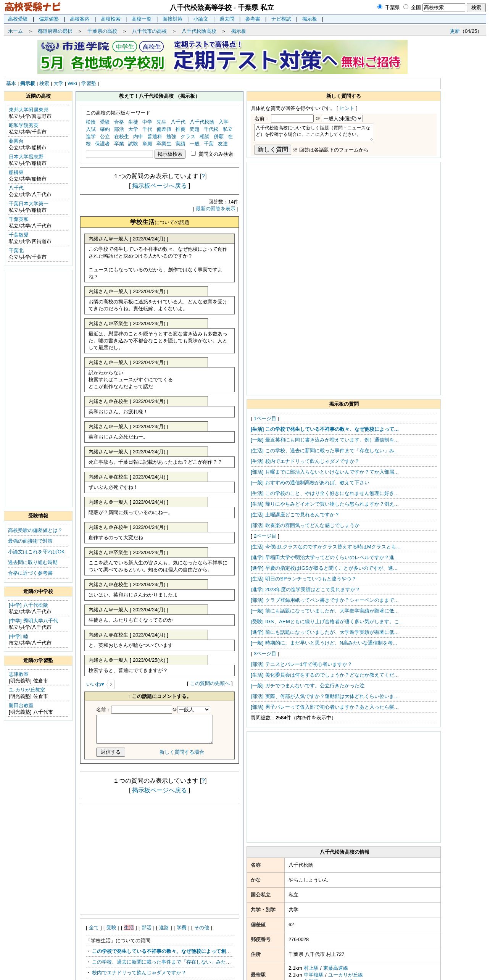
Task: Switch to the 基本 tab
Action: (11, 84)
